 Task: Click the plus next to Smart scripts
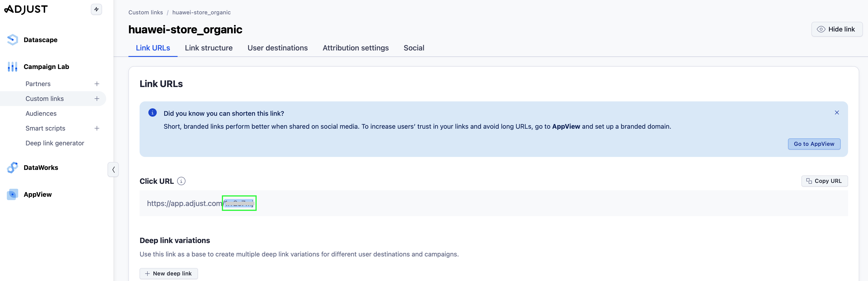pyautogui.click(x=97, y=128)
